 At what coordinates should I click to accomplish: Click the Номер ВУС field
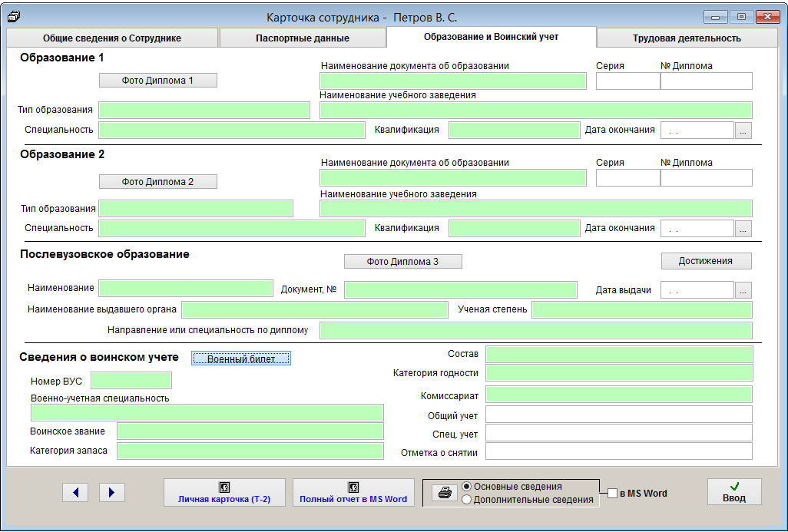pyautogui.click(x=131, y=380)
